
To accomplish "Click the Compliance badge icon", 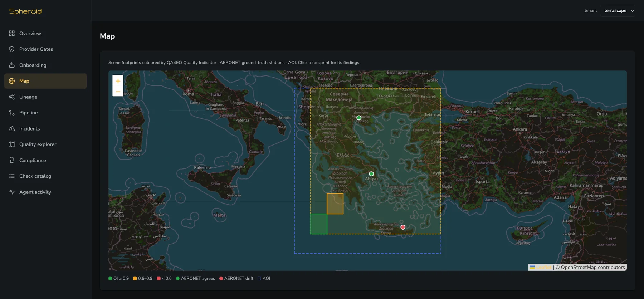I will pos(12,160).
